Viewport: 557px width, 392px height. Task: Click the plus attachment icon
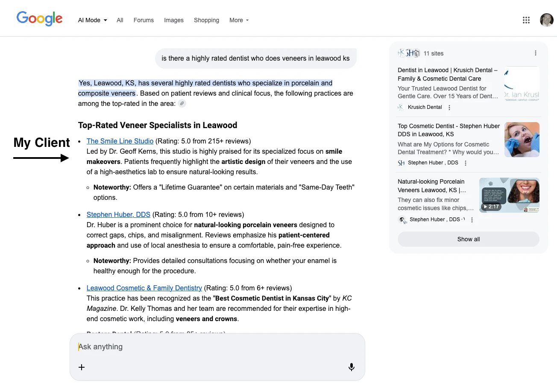(x=82, y=367)
